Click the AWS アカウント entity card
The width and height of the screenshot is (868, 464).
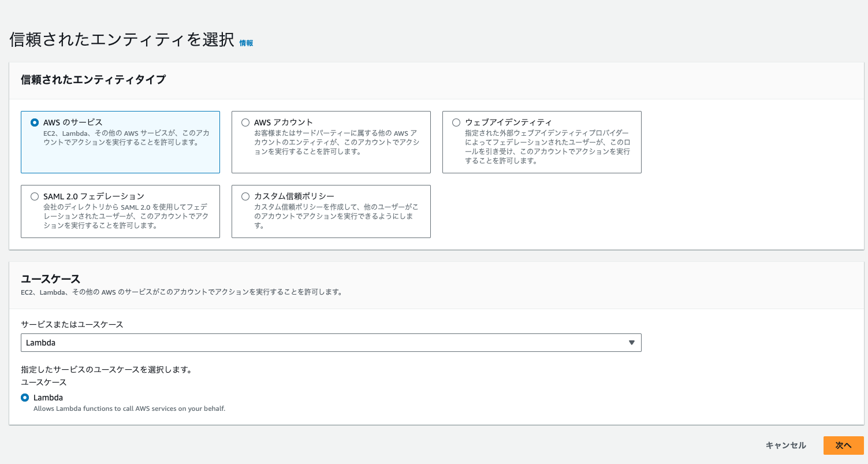[331, 142]
